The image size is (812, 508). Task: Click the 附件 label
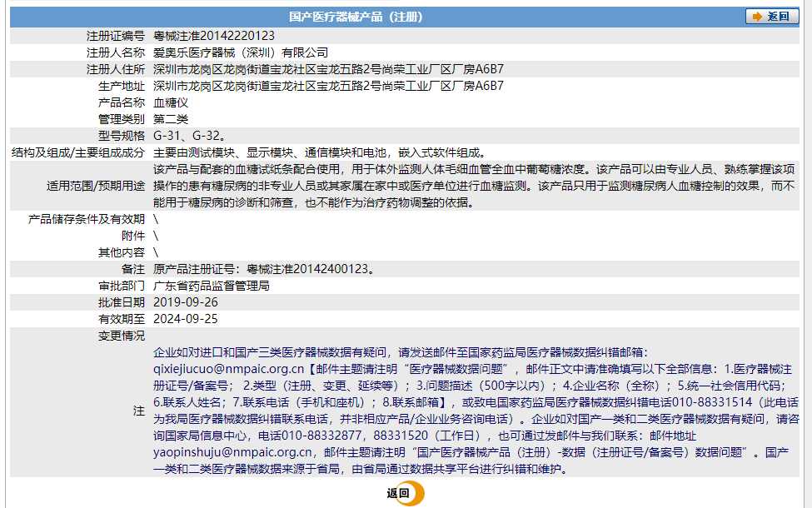(133, 236)
